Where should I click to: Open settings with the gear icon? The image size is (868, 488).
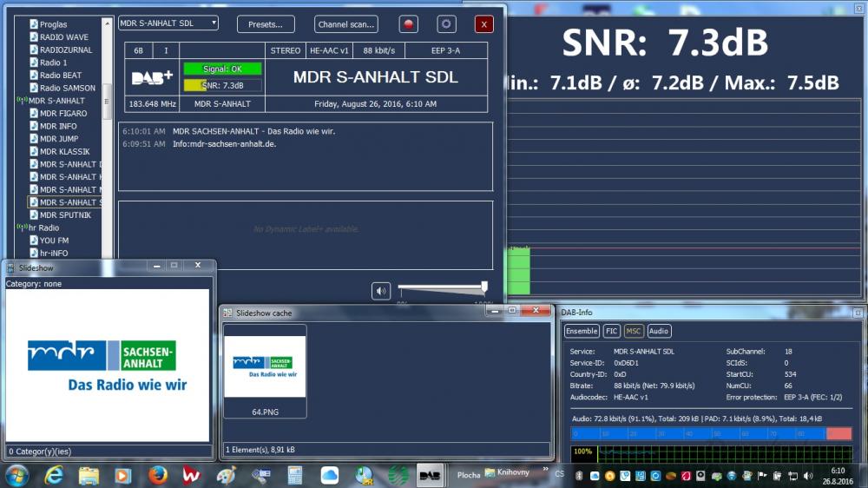[446, 24]
